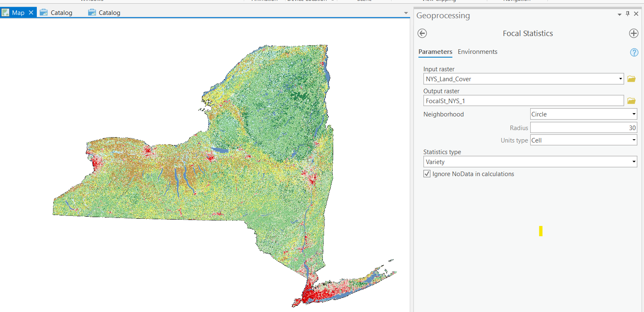Screen dimensions: 644x312
Task: Browse for output raster location folder icon
Action: (x=631, y=101)
